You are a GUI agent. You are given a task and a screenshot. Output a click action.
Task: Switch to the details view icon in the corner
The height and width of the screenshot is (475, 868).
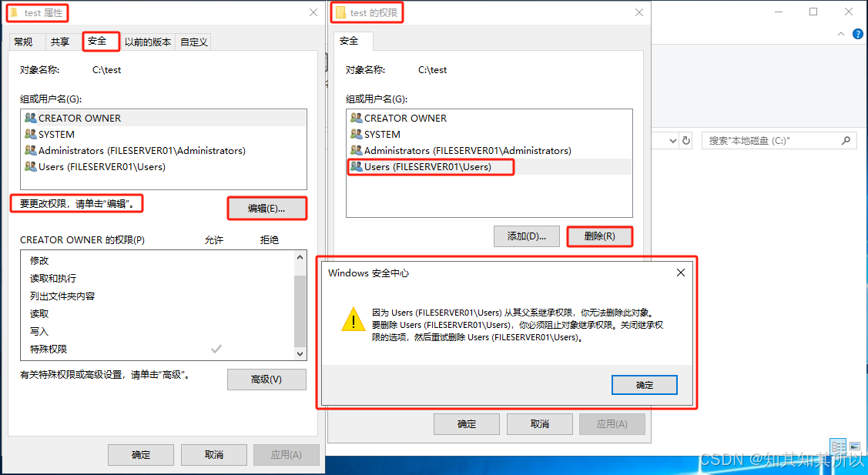pos(838,447)
